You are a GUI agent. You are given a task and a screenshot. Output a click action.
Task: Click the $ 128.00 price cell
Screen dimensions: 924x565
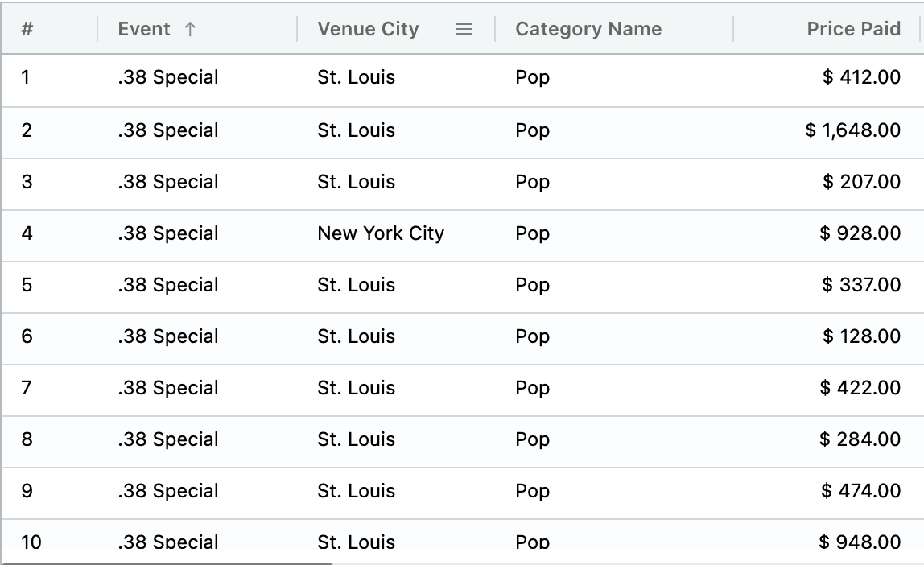click(861, 336)
